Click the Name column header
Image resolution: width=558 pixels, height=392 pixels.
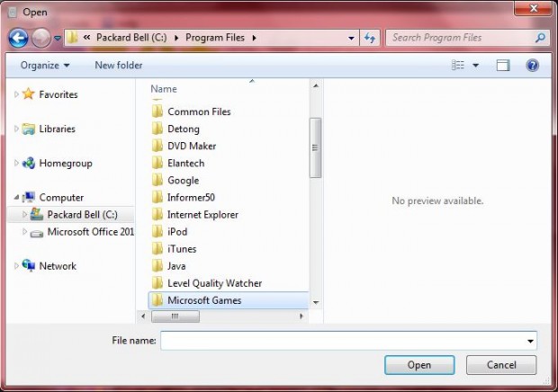click(164, 89)
